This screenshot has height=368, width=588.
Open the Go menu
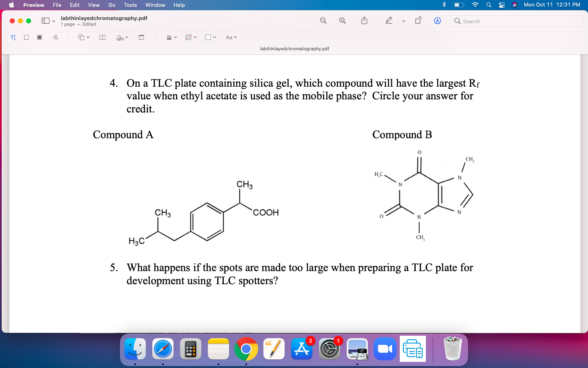coord(111,5)
